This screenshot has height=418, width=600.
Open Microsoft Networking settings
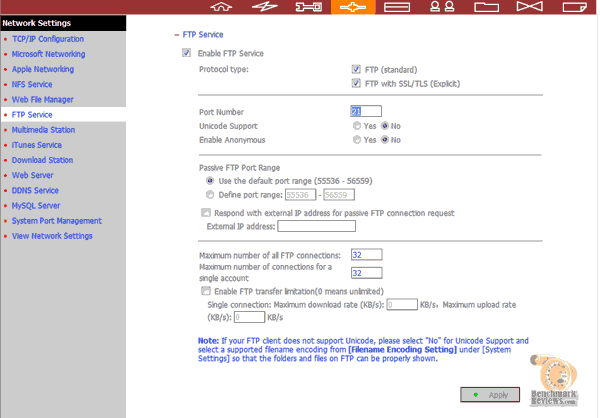(x=48, y=54)
